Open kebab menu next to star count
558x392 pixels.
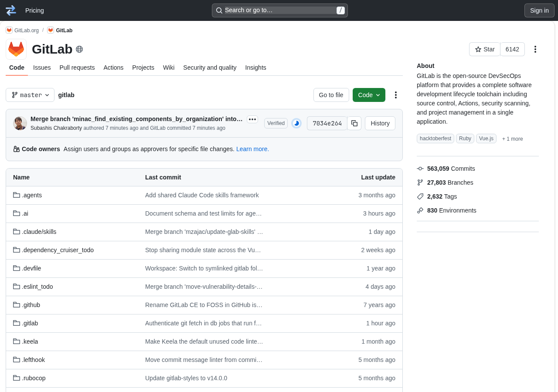tap(535, 49)
